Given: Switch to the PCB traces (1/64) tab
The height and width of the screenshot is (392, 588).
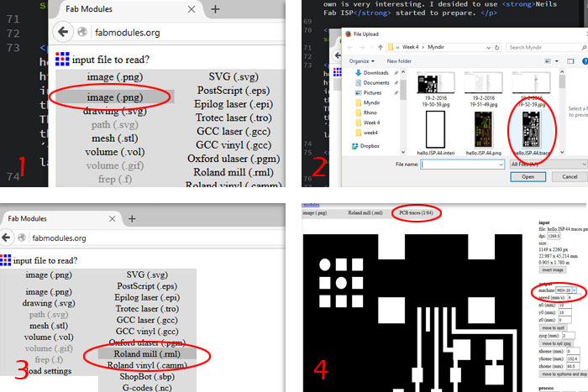Looking at the screenshot, I should pos(416,213).
